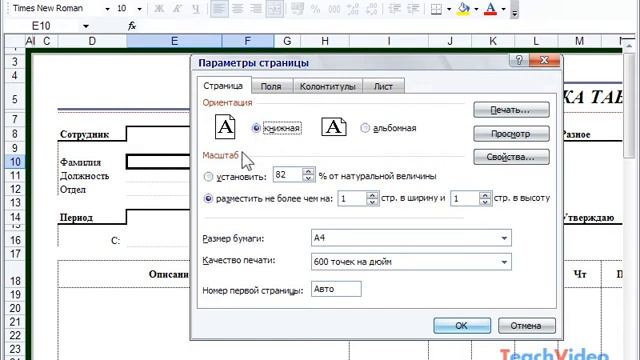Decrease scale percent spinner down
The height and width of the screenshot is (360, 640).
click(x=309, y=179)
